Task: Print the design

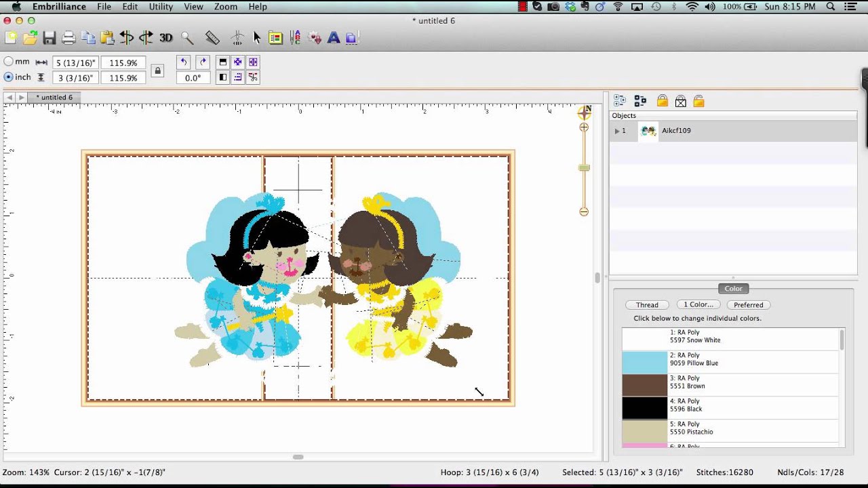Action: pos(68,38)
